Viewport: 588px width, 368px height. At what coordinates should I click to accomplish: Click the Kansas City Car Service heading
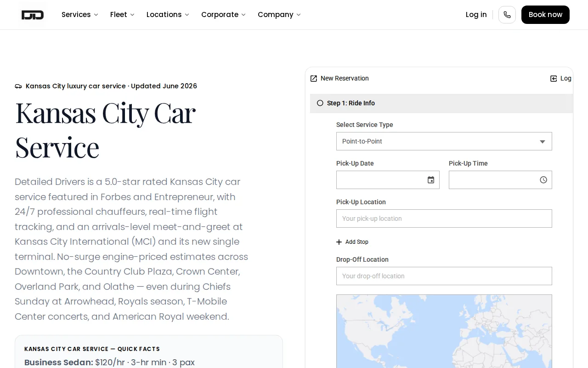(x=106, y=130)
